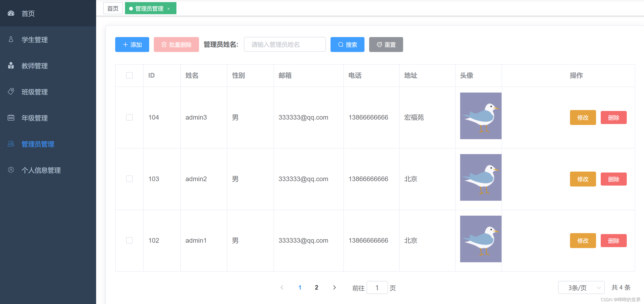Check the row checkbox for admin1
This screenshot has height=304, width=644.
click(x=129, y=240)
